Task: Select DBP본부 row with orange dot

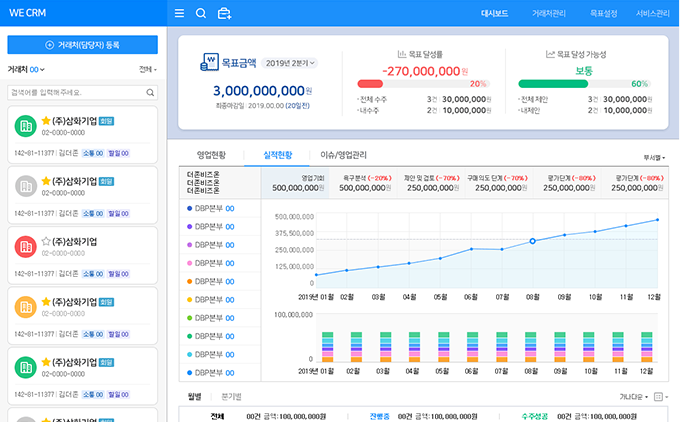Action: coord(220,281)
